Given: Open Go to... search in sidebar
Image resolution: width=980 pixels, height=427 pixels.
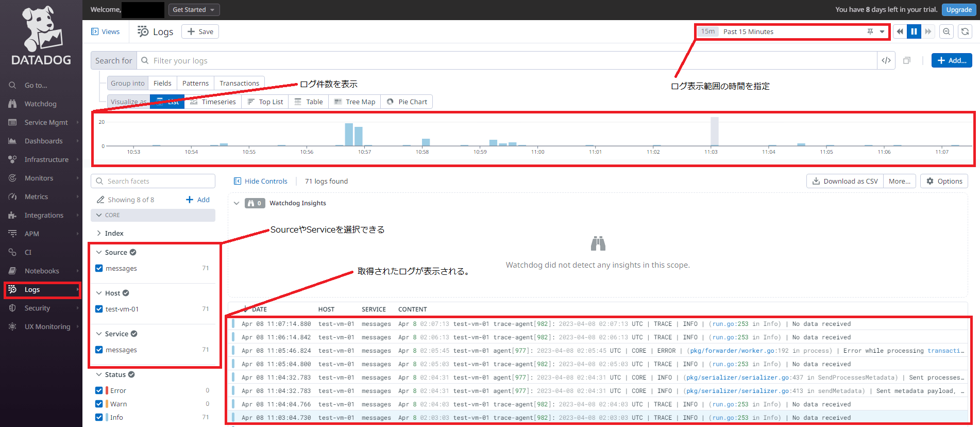Looking at the screenshot, I should tap(36, 85).
